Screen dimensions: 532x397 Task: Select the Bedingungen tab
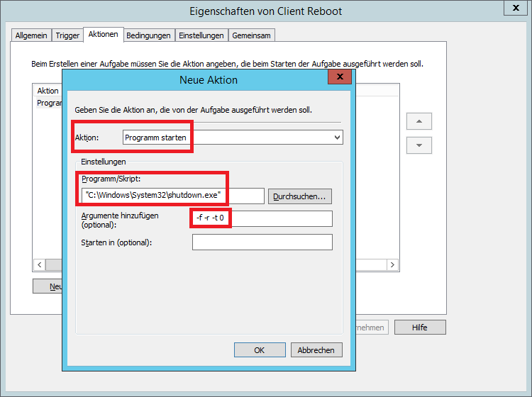pyautogui.click(x=149, y=35)
